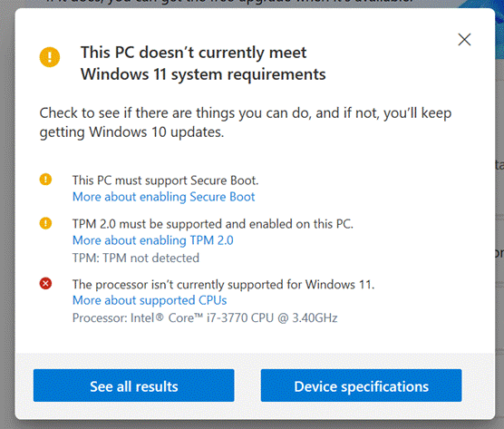Open More about supported CPUs link
The width and height of the screenshot is (504, 429).
point(150,300)
